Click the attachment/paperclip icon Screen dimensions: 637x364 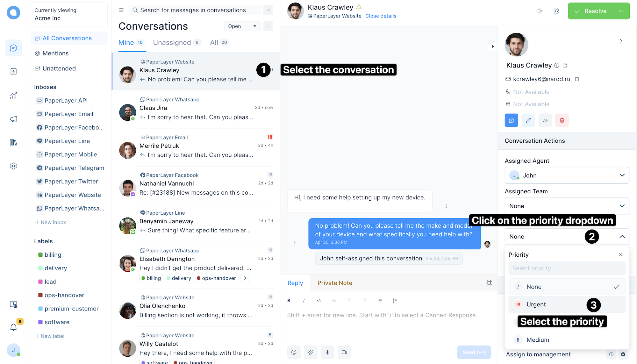coord(311,352)
